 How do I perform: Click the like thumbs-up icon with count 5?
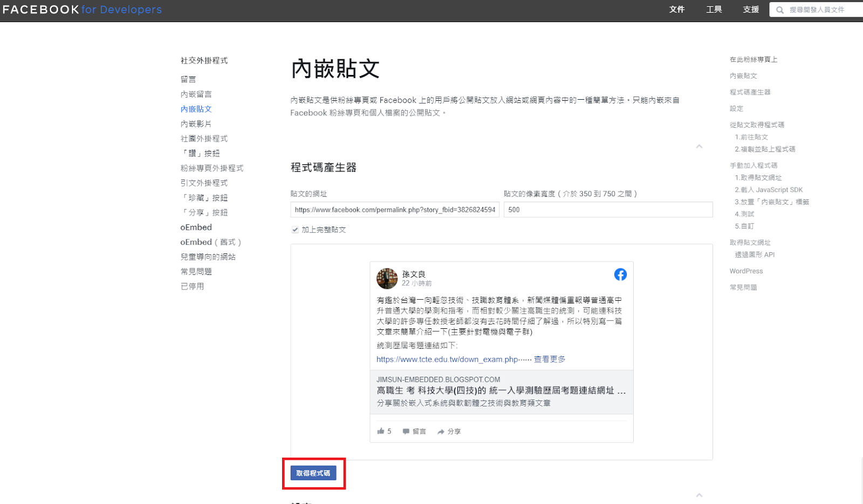381,431
